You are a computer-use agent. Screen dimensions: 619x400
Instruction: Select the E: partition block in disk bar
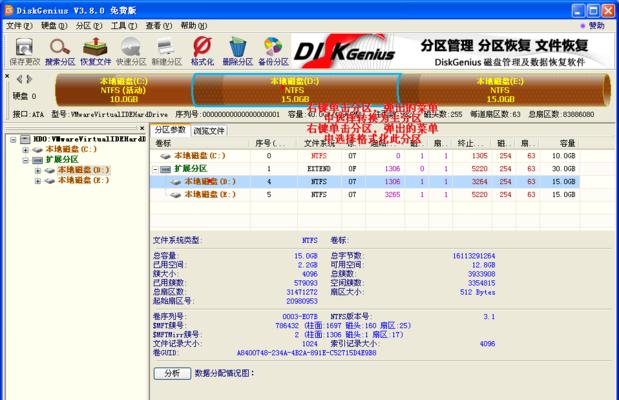click(x=501, y=90)
